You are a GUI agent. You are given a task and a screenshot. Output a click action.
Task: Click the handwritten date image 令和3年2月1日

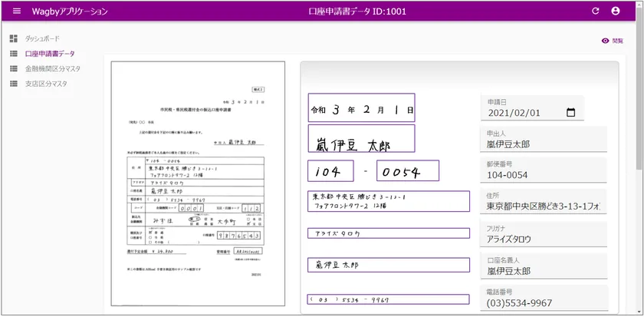(x=361, y=110)
